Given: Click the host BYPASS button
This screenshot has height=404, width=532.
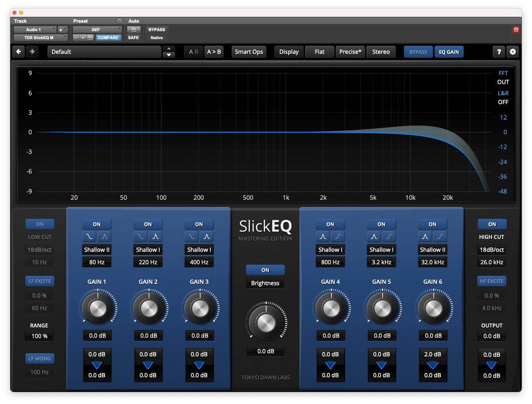Looking at the screenshot, I should pos(157,29).
